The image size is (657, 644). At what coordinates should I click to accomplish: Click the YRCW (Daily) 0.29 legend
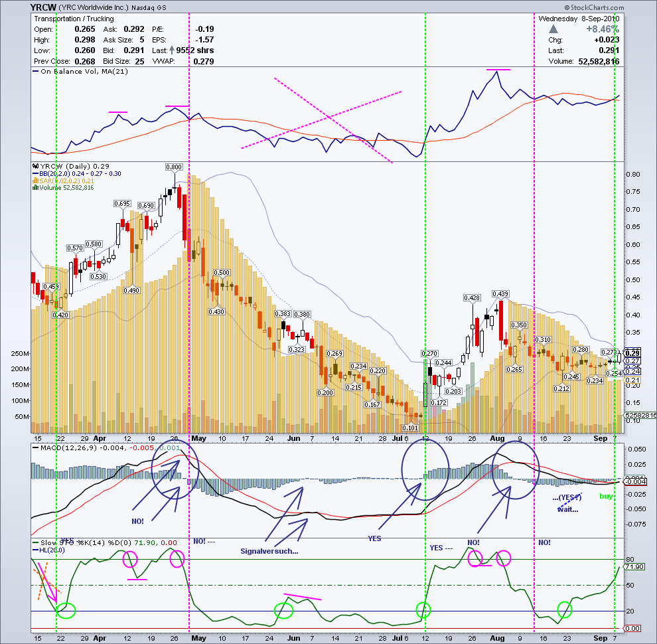click(x=71, y=167)
